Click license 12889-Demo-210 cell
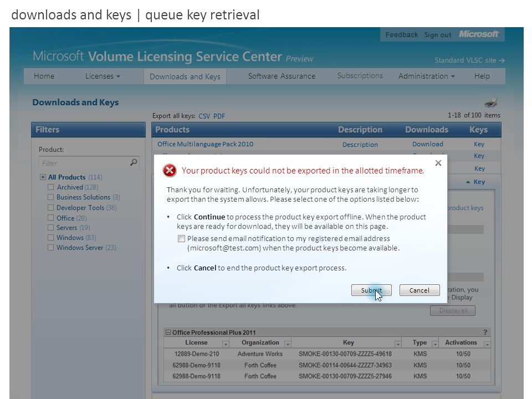 pos(196,354)
